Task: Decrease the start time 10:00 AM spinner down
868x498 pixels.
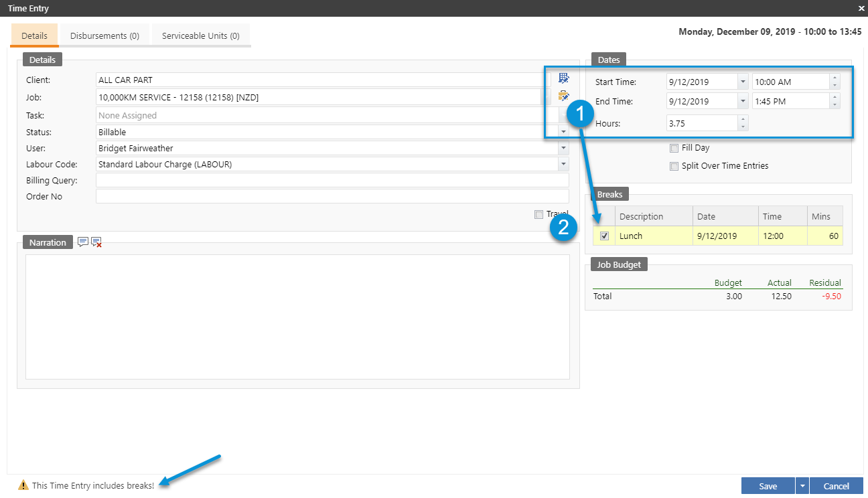Action: [x=835, y=86]
